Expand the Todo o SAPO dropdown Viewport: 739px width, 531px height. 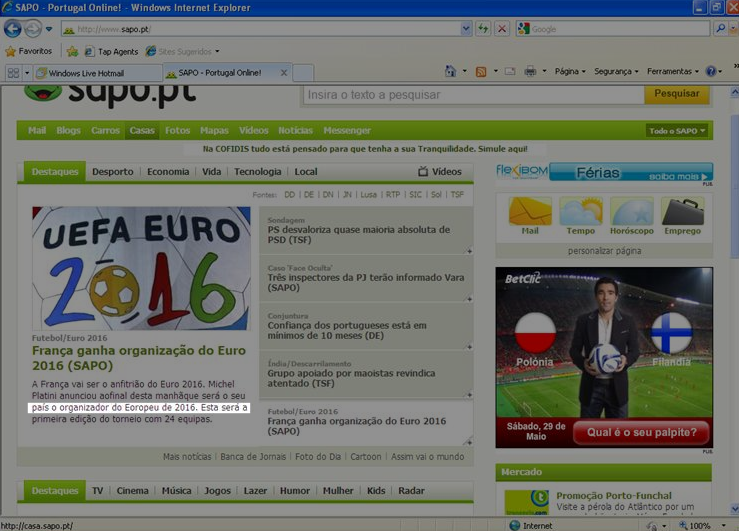(676, 131)
